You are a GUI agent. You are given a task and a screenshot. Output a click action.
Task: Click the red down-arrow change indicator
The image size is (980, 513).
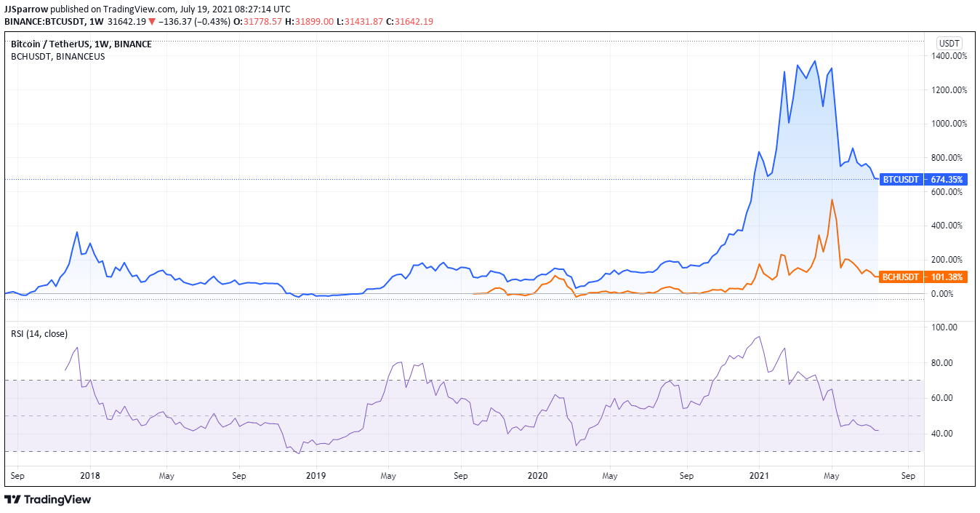[x=152, y=21]
